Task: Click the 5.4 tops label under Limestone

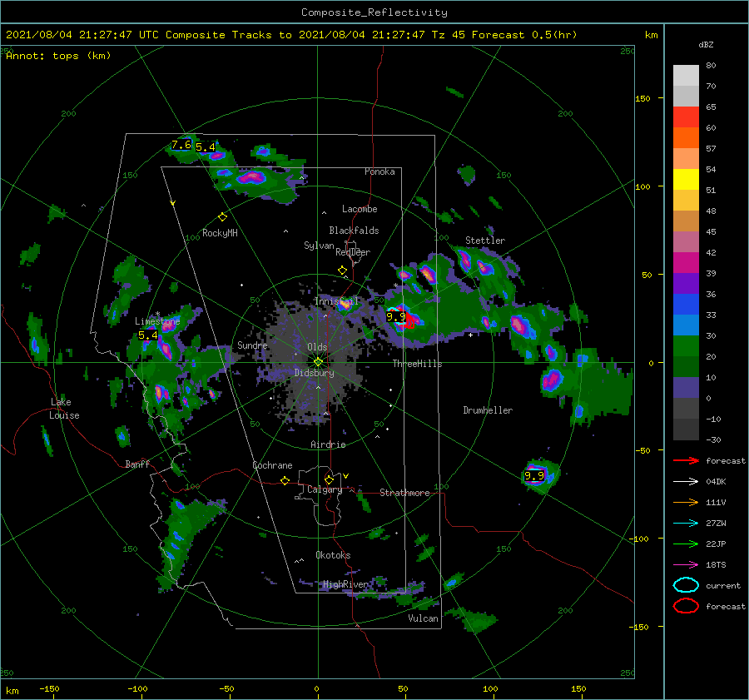Action: click(x=148, y=335)
